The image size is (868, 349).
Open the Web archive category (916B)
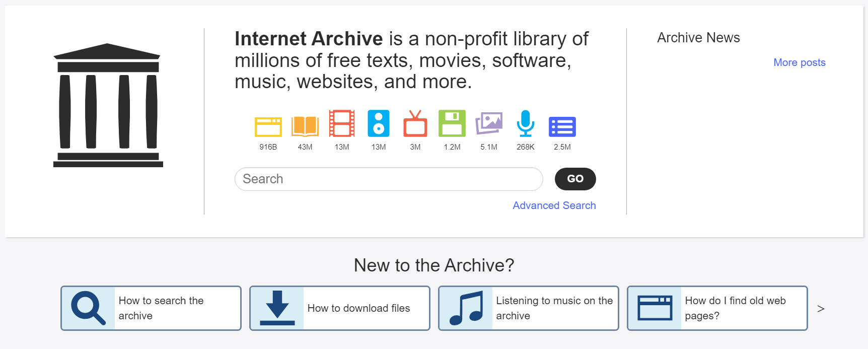(x=268, y=126)
